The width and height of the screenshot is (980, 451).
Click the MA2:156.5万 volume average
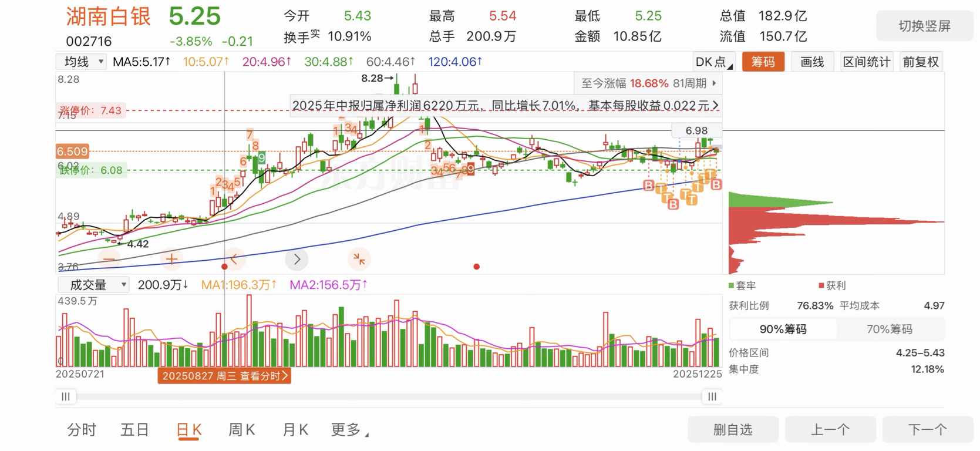coord(328,285)
